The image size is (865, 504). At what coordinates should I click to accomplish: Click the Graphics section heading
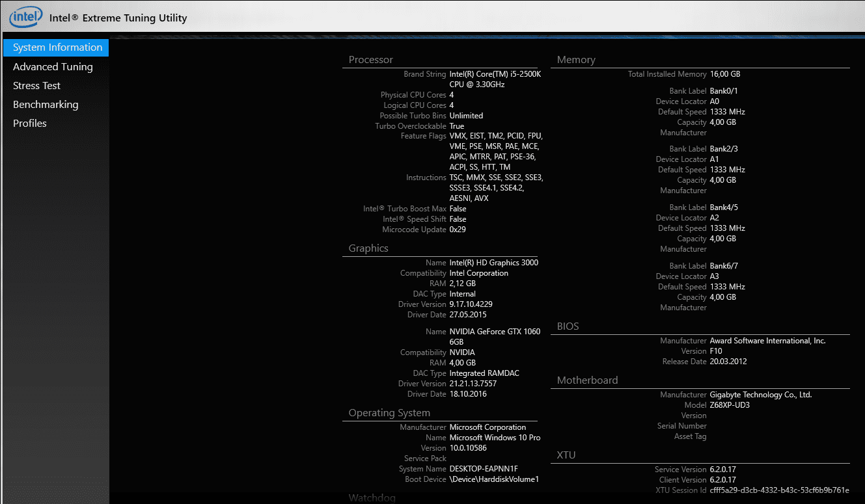click(x=368, y=248)
